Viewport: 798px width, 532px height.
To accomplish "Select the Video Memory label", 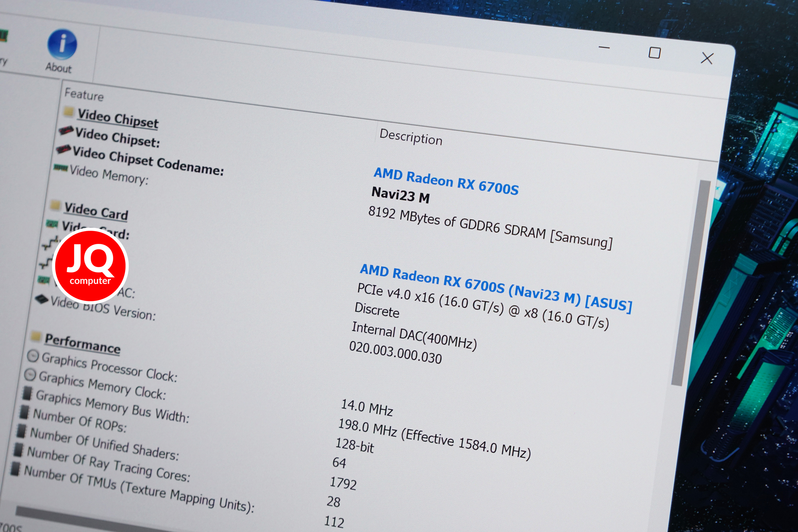I will click(109, 175).
